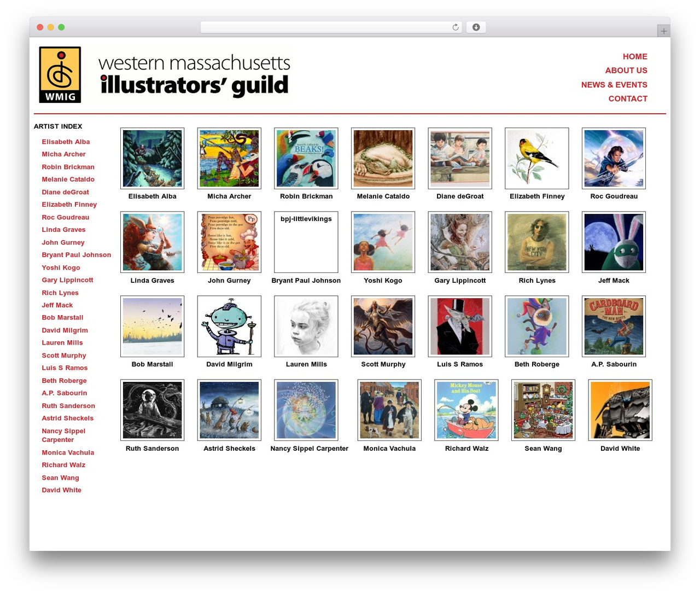Select Astrid Sheckels sidebar link
The width and height of the screenshot is (700, 593).
[68, 418]
